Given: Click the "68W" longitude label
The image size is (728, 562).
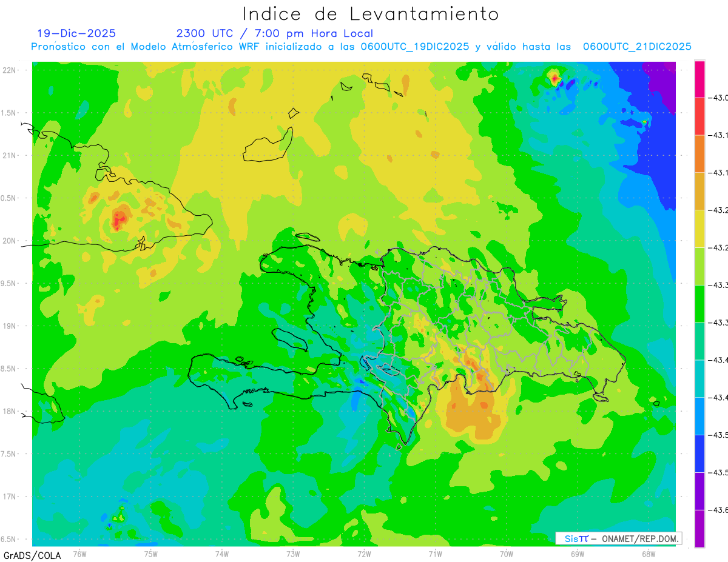Looking at the screenshot, I should pos(649,554).
